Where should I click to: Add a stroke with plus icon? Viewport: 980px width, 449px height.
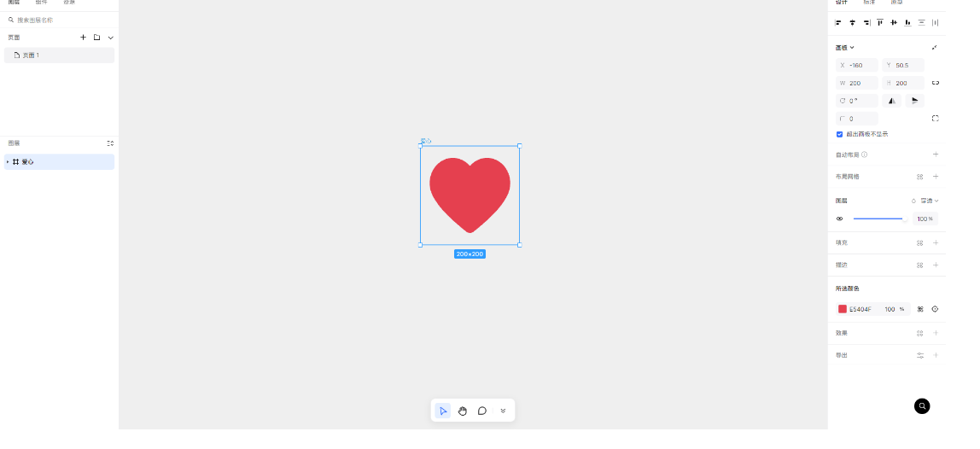tap(936, 265)
